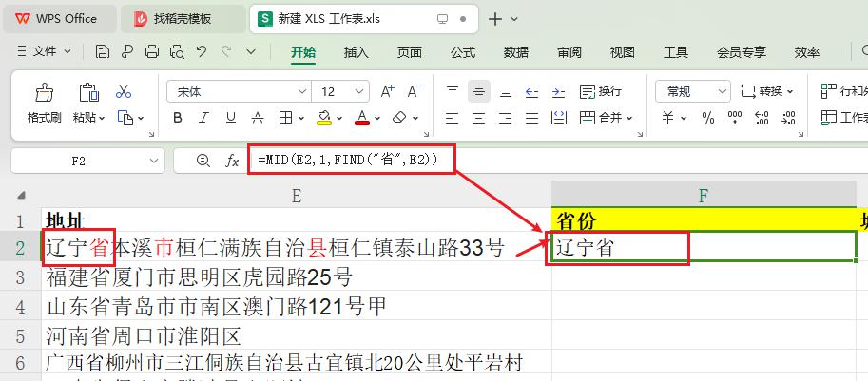Click the Save icon in quick access toolbar
Screen dimensions: 868x381
point(103,52)
